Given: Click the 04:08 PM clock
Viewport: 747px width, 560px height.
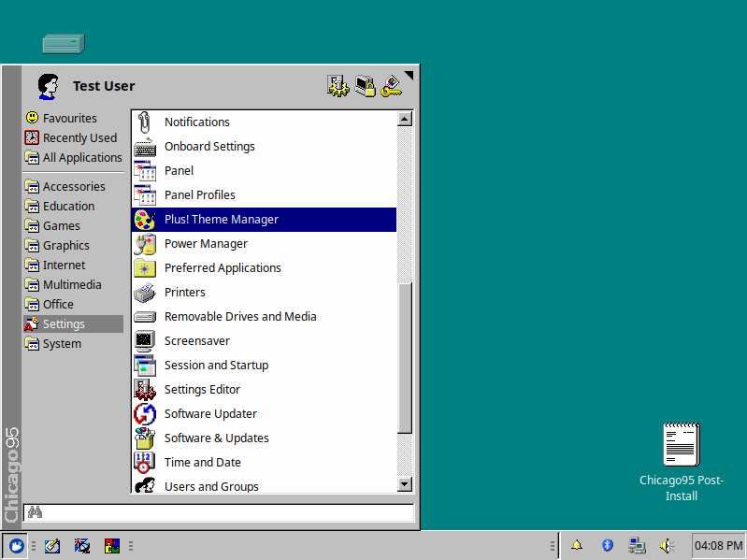Looking at the screenshot, I should (x=718, y=545).
